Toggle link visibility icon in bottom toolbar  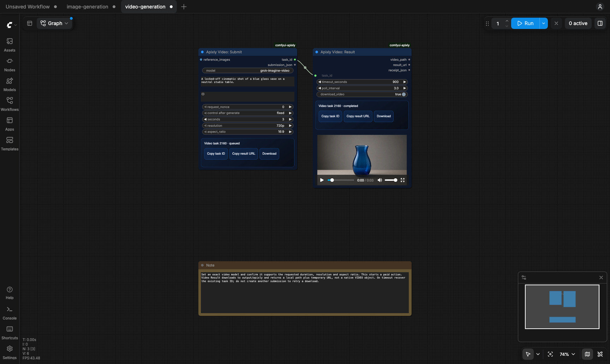(600, 354)
